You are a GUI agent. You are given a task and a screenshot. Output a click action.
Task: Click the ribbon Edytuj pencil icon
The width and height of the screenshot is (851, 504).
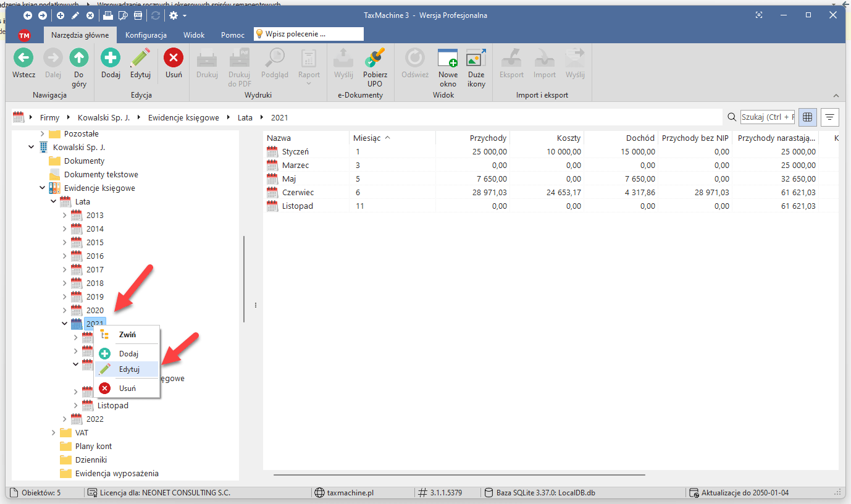[141, 59]
